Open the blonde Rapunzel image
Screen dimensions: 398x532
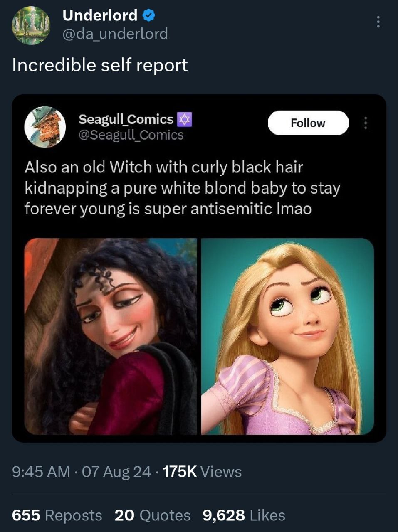(287, 336)
